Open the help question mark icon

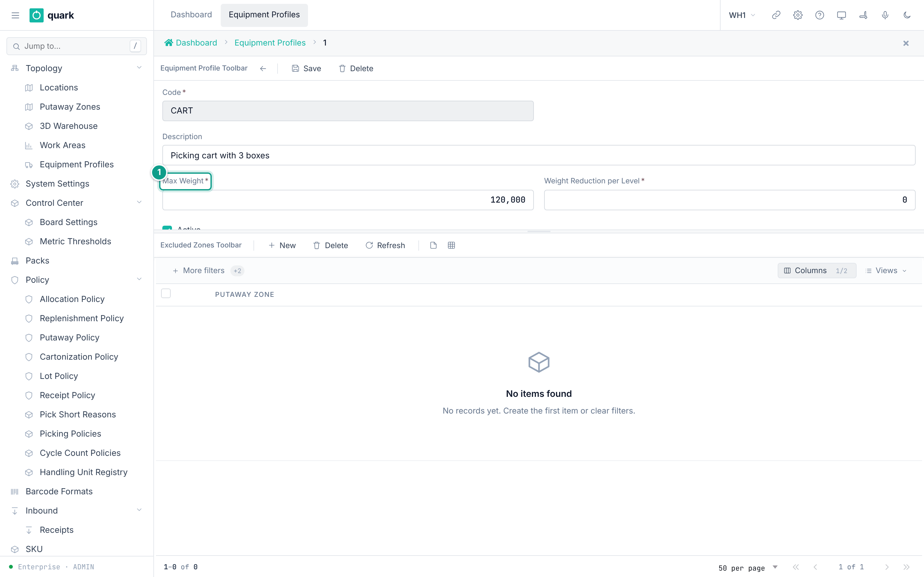coord(819,15)
